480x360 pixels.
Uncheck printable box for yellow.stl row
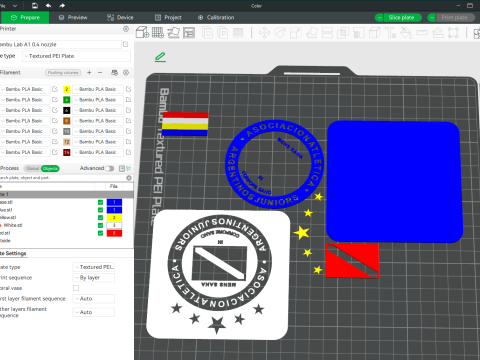pyautogui.click(x=100, y=218)
